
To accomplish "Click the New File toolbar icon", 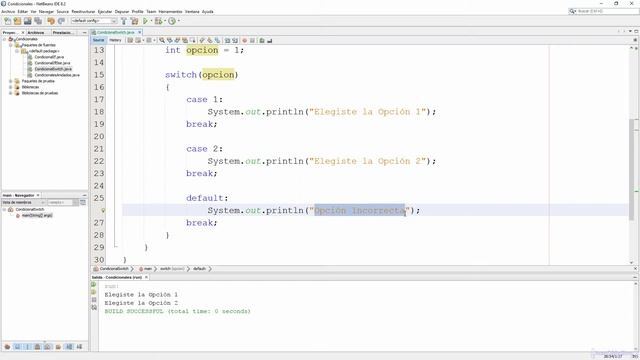I will tap(7, 21).
